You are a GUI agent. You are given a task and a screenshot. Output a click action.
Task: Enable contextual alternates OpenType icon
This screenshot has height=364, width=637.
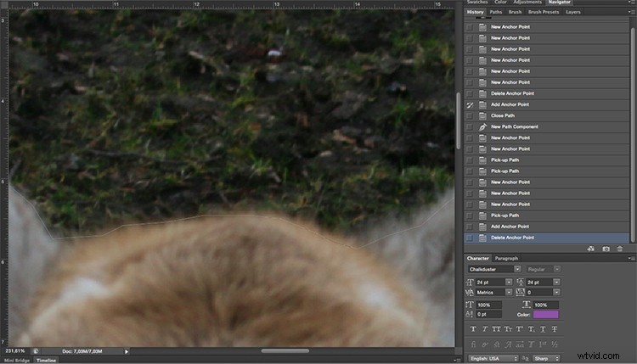tap(485, 344)
